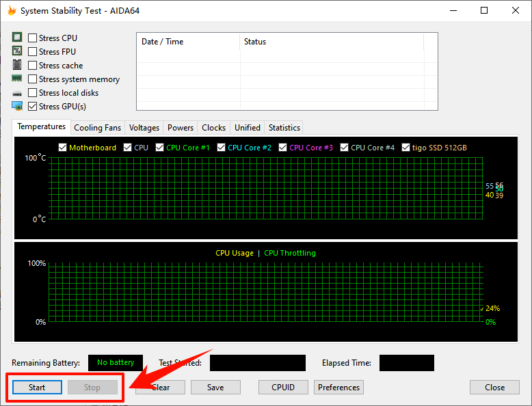Maximize the System Stability Test window
The width and height of the screenshot is (532, 406).
[x=484, y=10]
